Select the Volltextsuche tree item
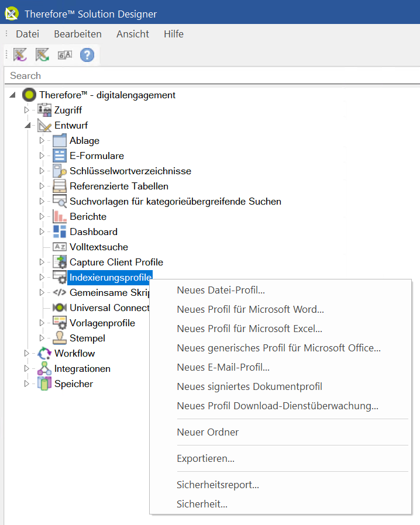 pyautogui.click(x=99, y=247)
